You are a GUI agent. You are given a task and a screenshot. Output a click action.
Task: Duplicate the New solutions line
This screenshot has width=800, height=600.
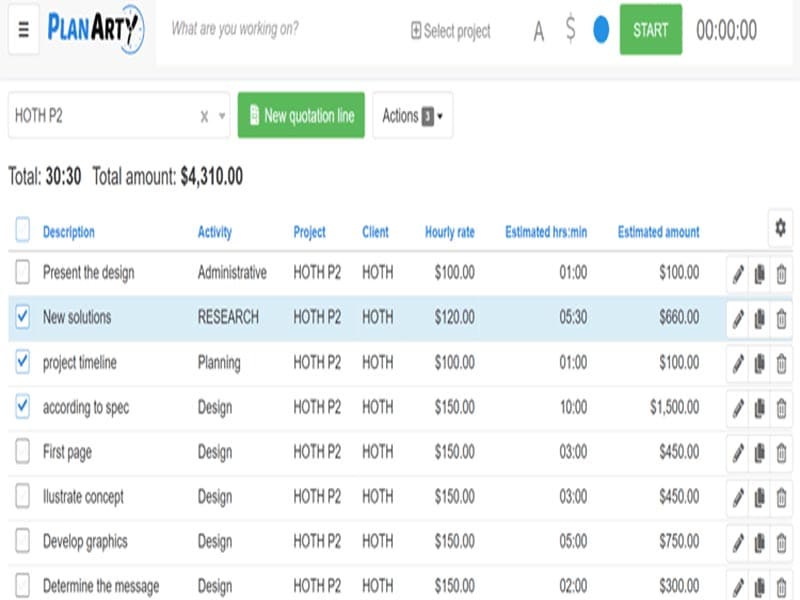[760, 319]
